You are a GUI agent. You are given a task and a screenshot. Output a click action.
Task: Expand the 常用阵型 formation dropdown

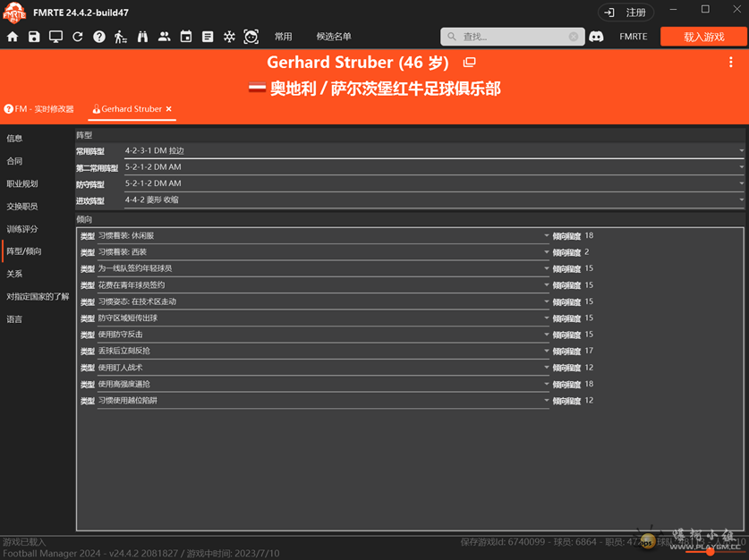click(741, 151)
